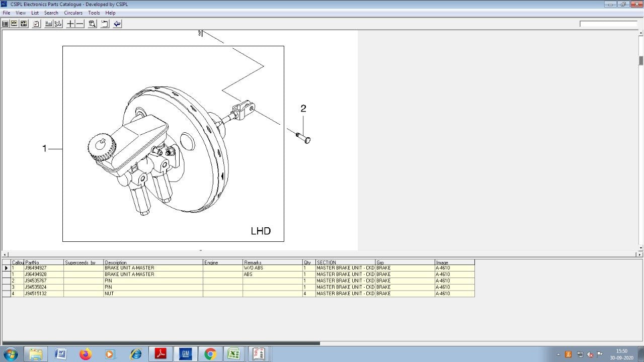Open Windows Explorer from taskbar
644x362 pixels.
point(36,354)
